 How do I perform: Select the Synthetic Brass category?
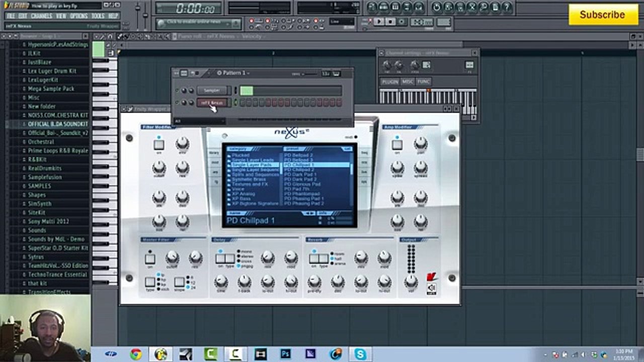249,179
